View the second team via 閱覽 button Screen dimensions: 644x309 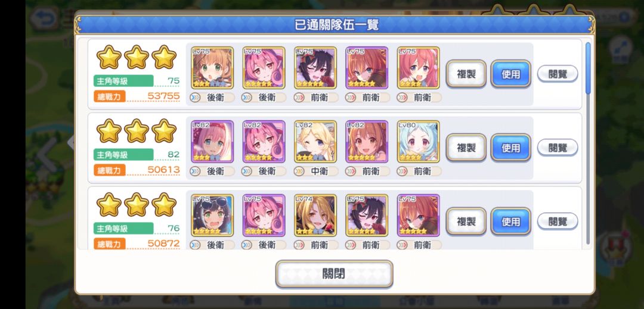(x=558, y=148)
